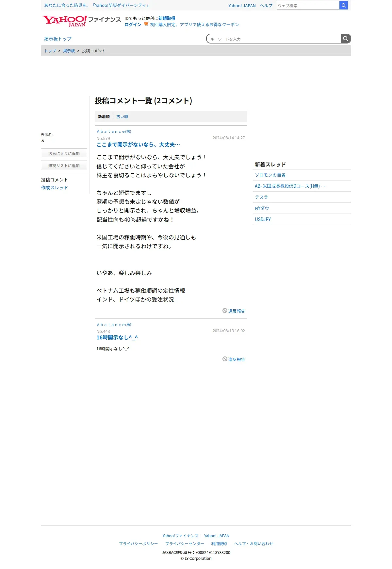
Task: Open the Yahoo!防災ダイバーシティ promo link
Action: pos(97,5)
